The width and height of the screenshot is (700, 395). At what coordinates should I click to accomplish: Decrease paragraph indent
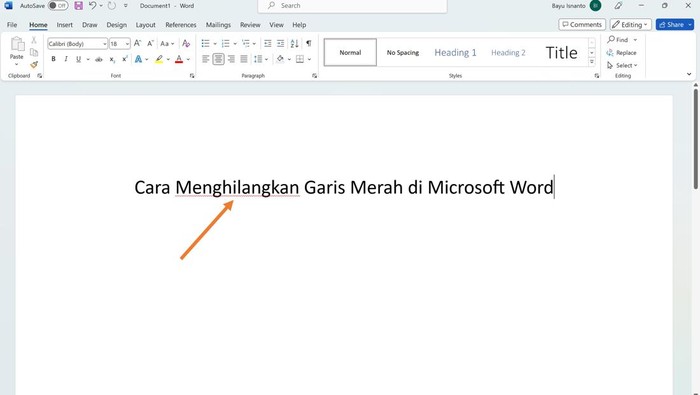[267, 43]
